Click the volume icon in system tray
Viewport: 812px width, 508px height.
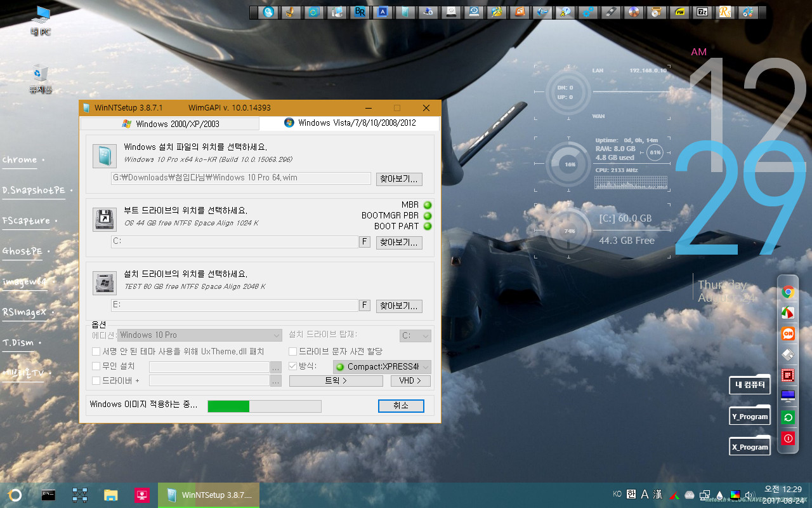coord(750,495)
